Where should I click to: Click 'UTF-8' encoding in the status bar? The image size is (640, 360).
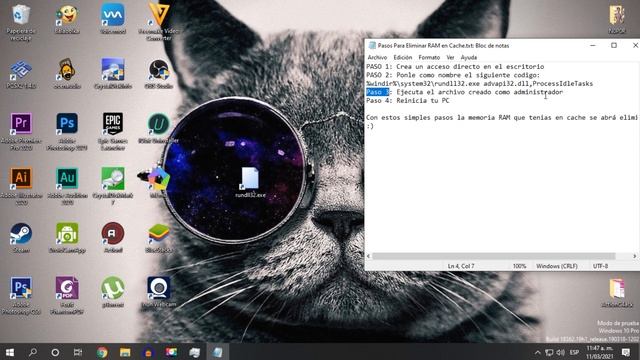600,266
